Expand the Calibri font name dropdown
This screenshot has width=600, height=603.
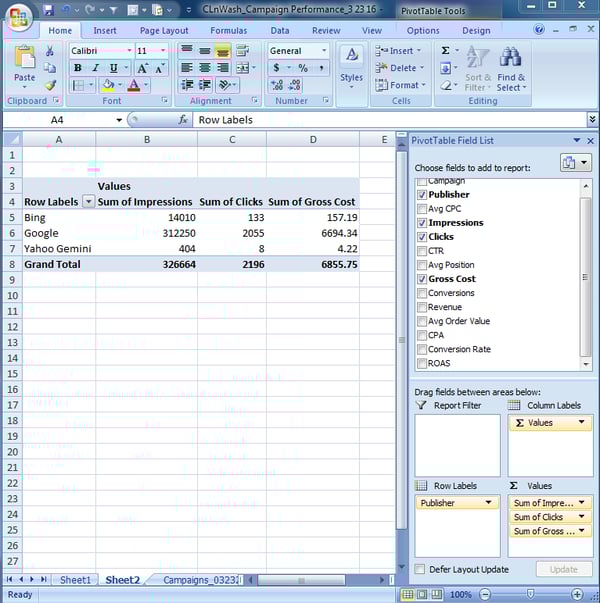[x=127, y=51]
